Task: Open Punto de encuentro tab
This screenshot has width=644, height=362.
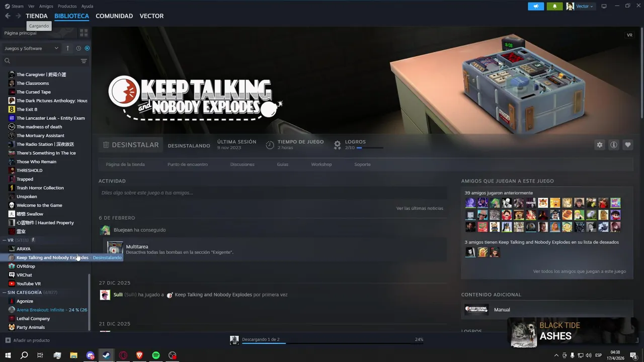Action: [x=187, y=164]
